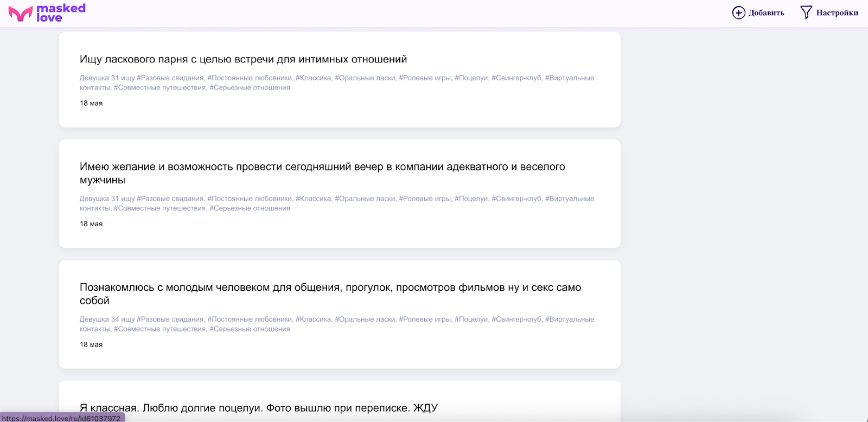Screen dimensions: 868x422
Task: Open the Настройки filter settings
Action: pyautogui.click(x=829, y=12)
